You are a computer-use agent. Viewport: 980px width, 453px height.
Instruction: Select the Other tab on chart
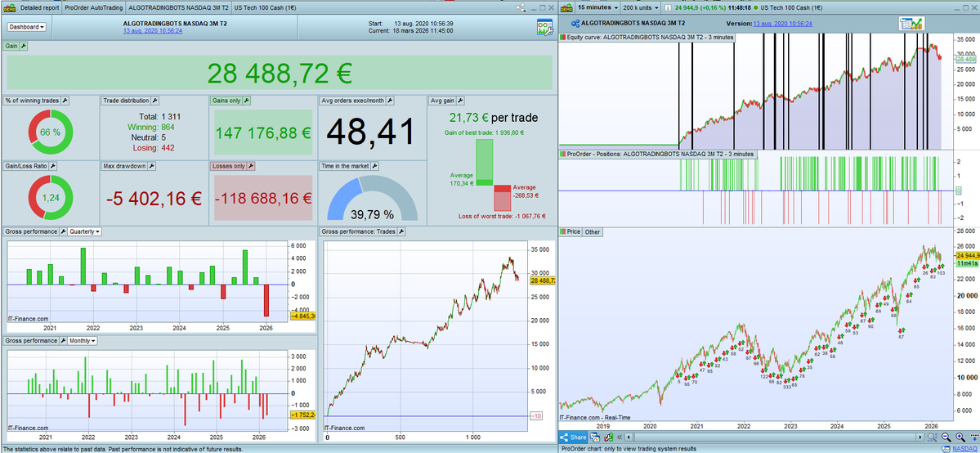[x=593, y=232]
